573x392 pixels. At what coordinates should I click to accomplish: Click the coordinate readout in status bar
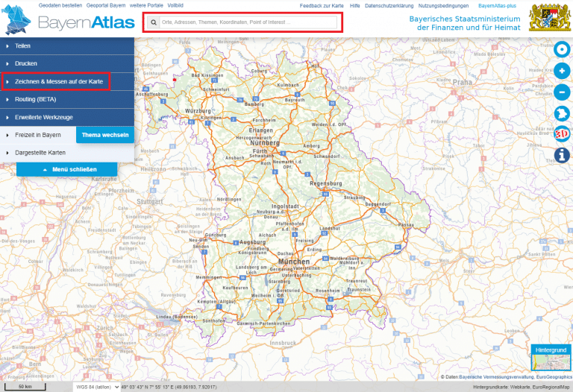click(x=169, y=388)
